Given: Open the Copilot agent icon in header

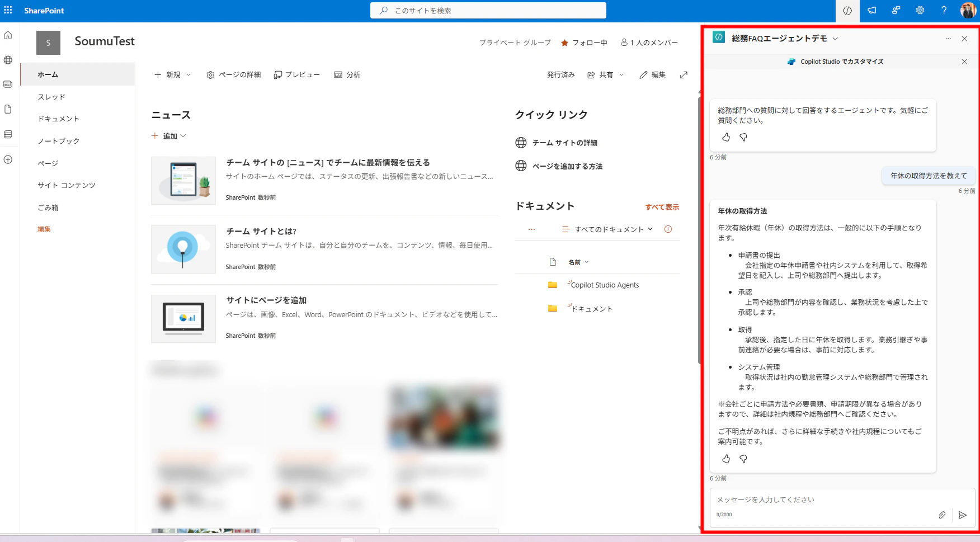Looking at the screenshot, I should coord(847,11).
